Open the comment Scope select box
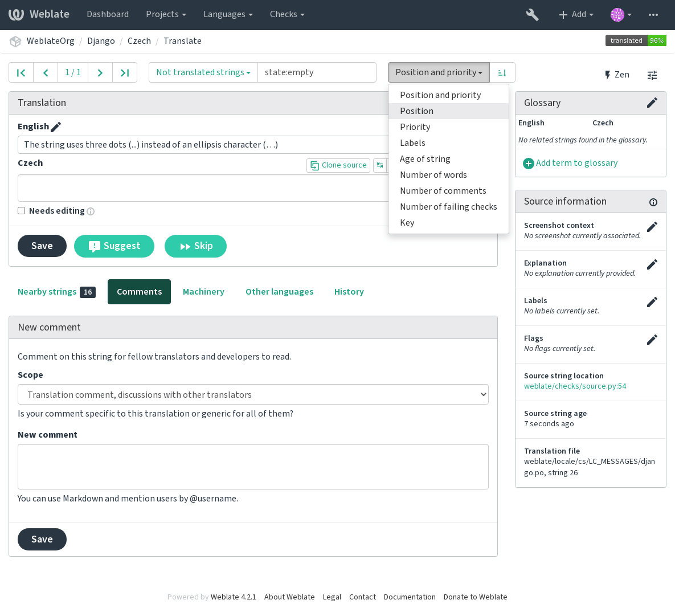 pyautogui.click(x=253, y=394)
